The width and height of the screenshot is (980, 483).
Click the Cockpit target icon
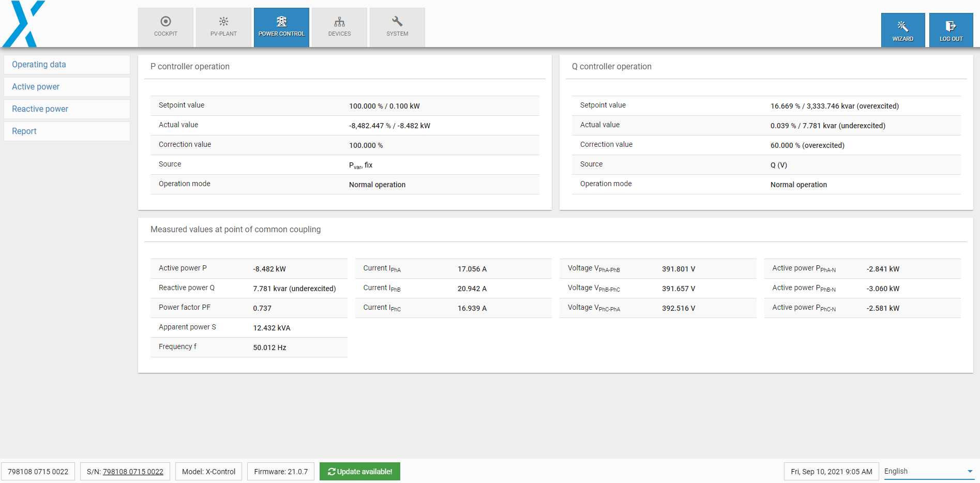click(x=165, y=22)
